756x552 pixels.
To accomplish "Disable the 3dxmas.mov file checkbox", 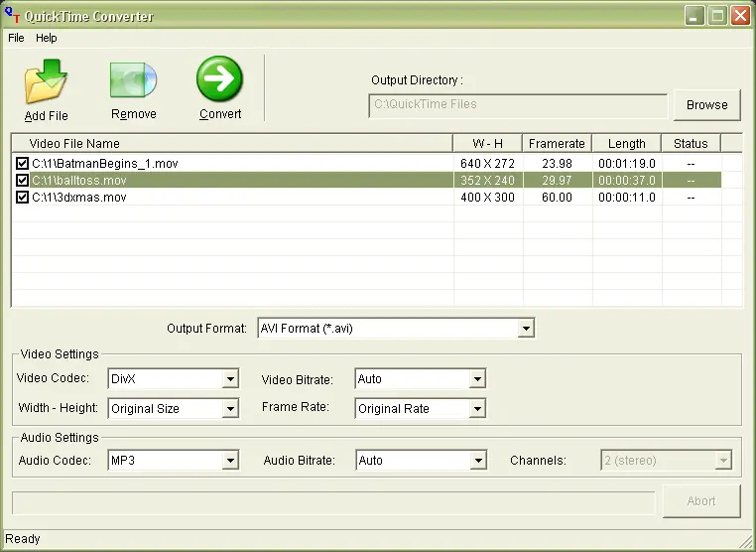I will 22,198.
